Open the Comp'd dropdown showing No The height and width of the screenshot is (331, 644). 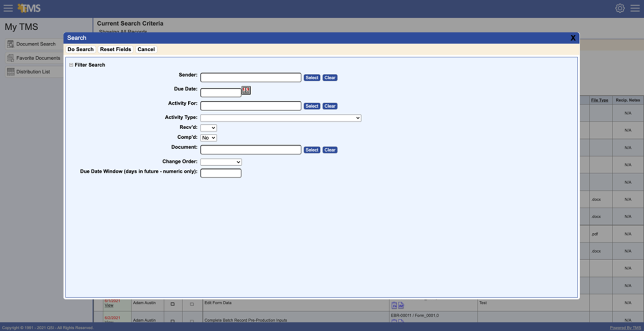[x=209, y=138]
